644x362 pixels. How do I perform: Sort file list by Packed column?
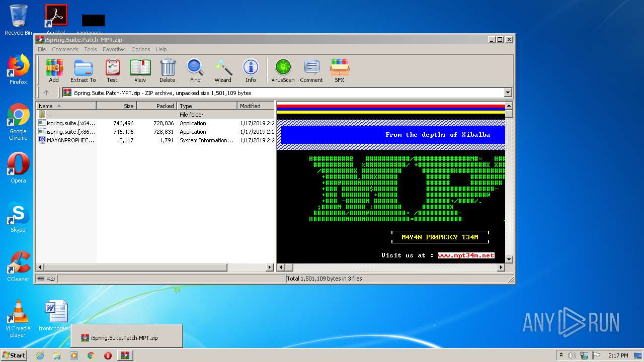(157, 106)
